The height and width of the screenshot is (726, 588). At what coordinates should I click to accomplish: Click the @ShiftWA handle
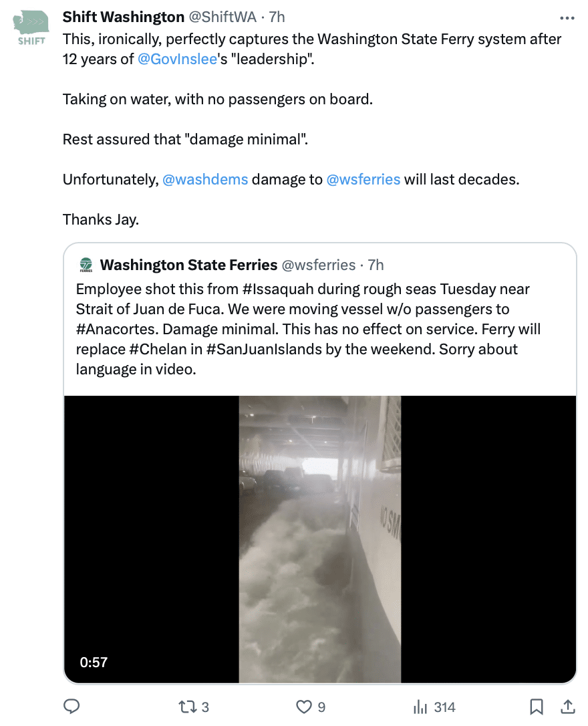coord(222,17)
